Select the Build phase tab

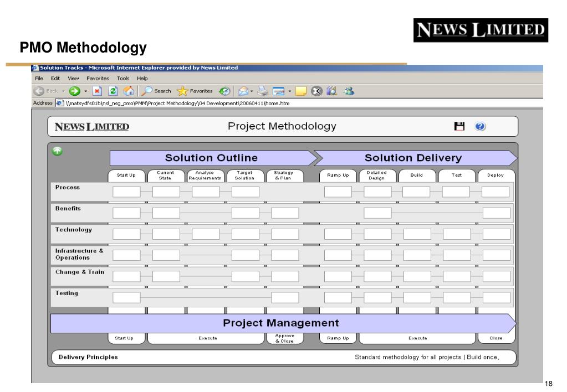417,175
